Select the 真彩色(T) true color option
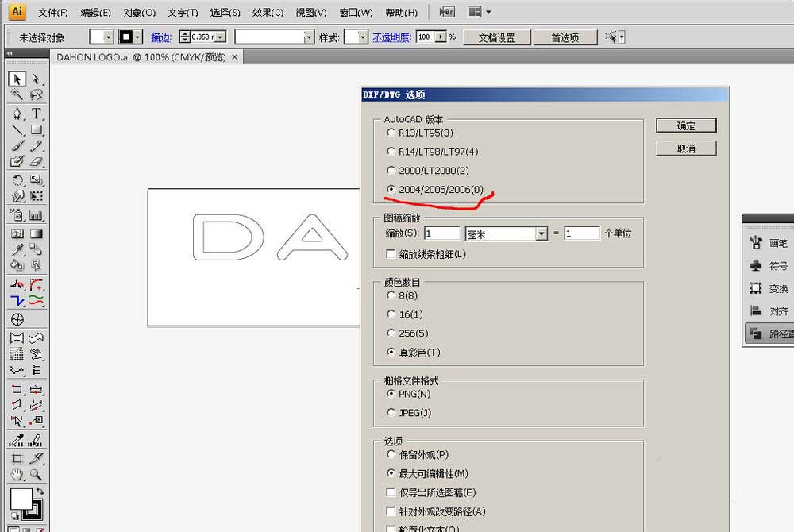The width and height of the screenshot is (794, 532). [x=391, y=352]
